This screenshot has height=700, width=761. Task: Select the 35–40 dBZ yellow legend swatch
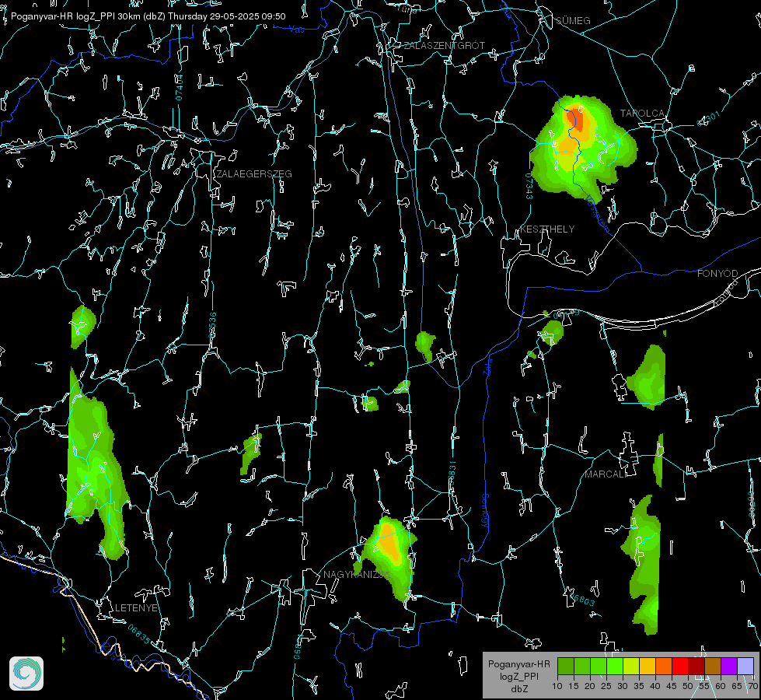click(x=648, y=666)
